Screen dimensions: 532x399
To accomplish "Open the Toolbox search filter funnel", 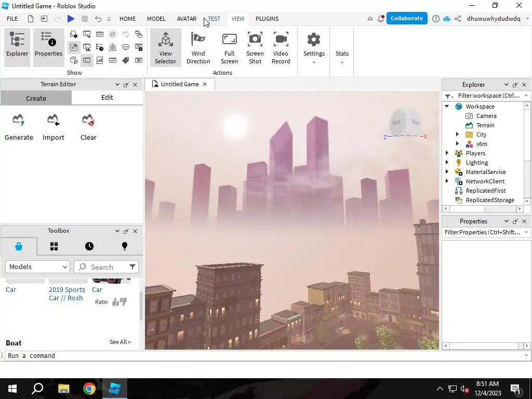I will [132, 267].
